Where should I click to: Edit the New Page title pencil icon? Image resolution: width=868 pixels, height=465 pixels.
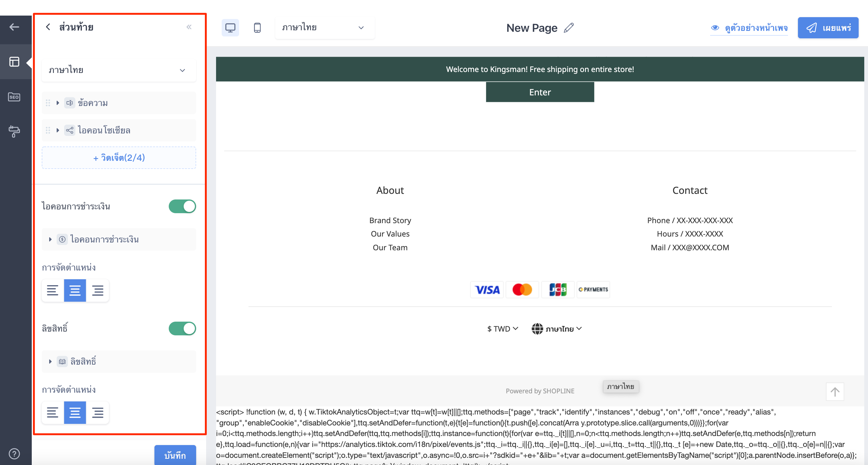(x=569, y=28)
